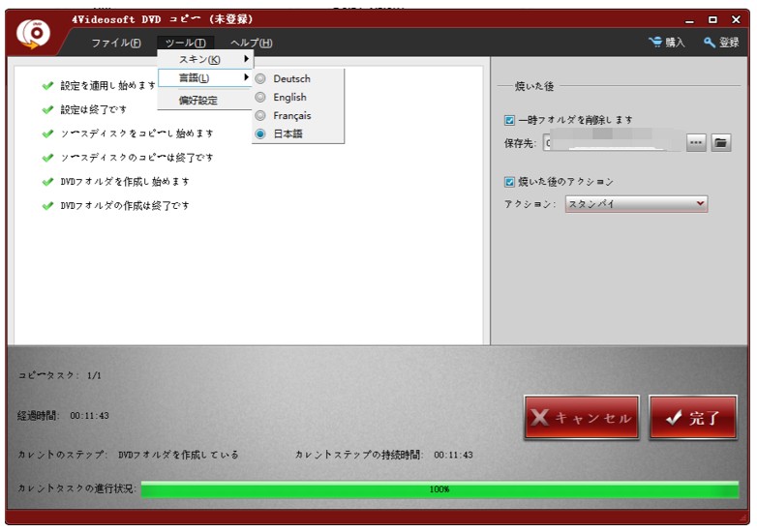The width and height of the screenshot is (757, 532).
Task: Select Français language radio button
Action: [x=260, y=115]
